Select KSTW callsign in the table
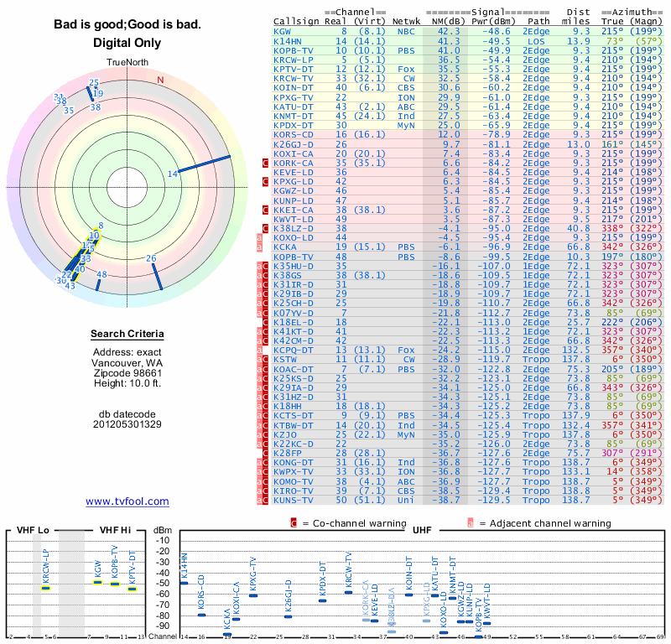This screenshot has height=644, width=671. [x=285, y=360]
